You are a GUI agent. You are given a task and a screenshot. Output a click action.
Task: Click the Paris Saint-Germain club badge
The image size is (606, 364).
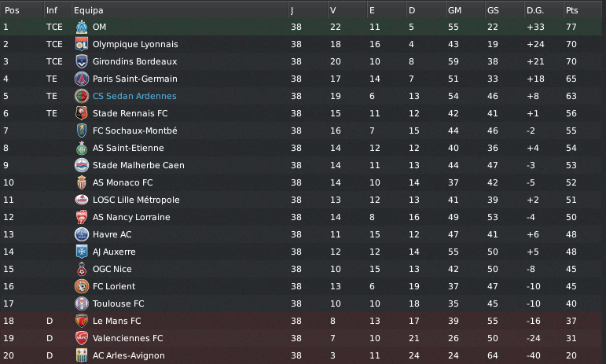pos(81,79)
